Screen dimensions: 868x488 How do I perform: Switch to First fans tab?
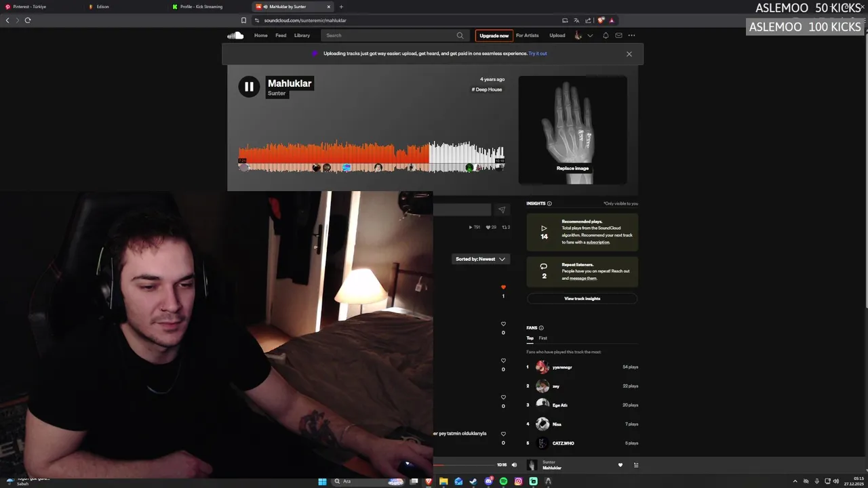[543, 338]
